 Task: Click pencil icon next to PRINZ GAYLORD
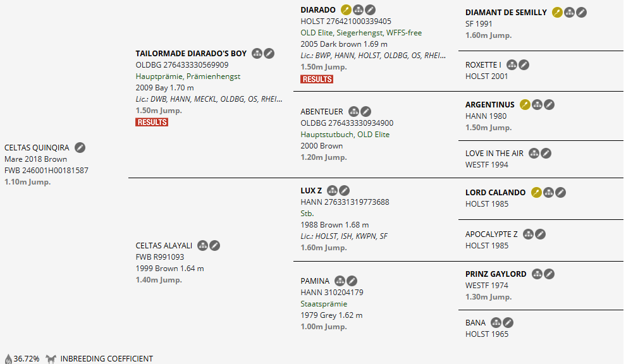549,274
